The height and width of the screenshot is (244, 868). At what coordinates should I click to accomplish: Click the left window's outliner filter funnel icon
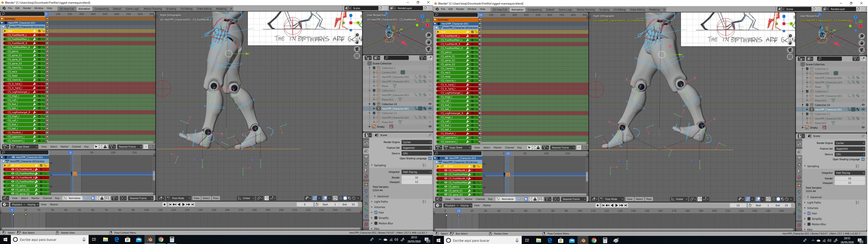[422, 58]
